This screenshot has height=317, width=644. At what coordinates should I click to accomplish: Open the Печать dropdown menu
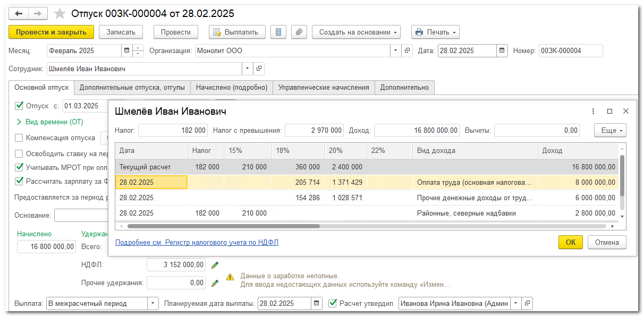pyautogui.click(x=435, y=32)
